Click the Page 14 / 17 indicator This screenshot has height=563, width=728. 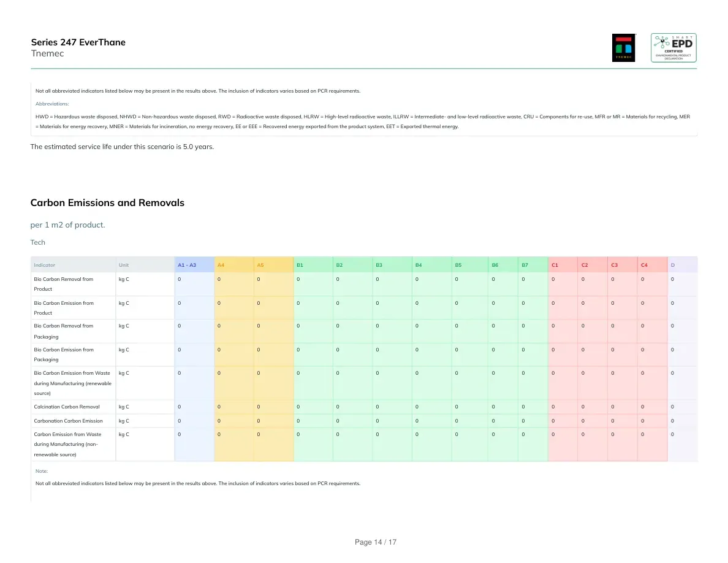pos(376,542)
